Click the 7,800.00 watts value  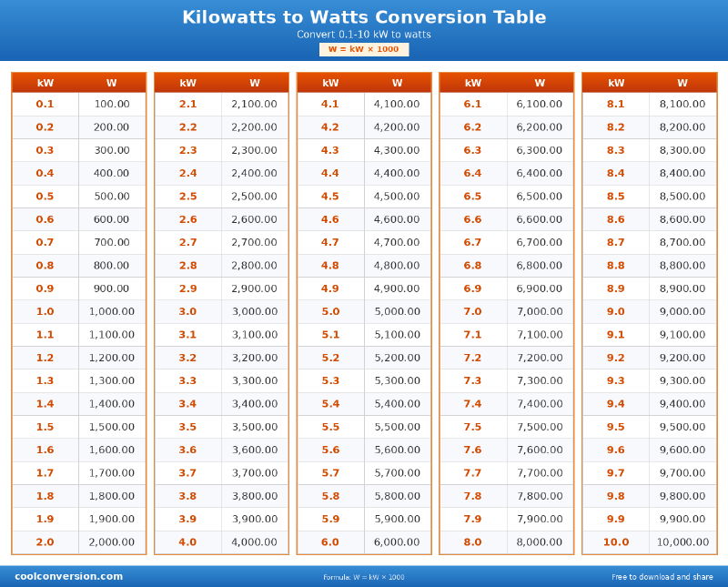pyautogui.click(x=540, y=496)
